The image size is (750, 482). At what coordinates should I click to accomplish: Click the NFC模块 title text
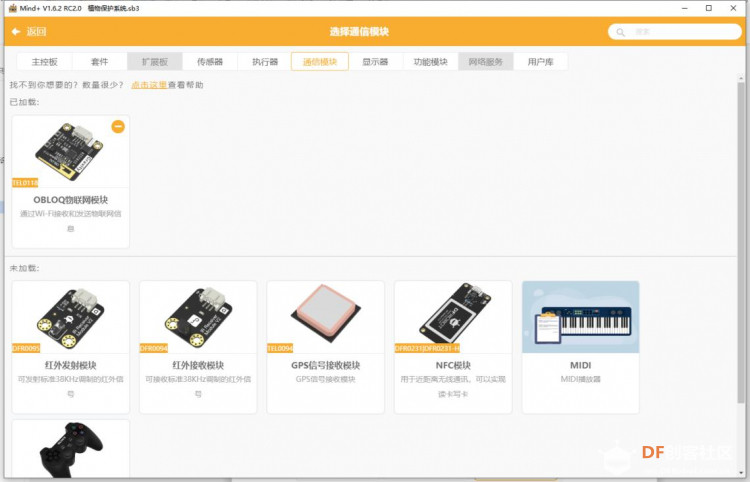[x=453, y=365]
